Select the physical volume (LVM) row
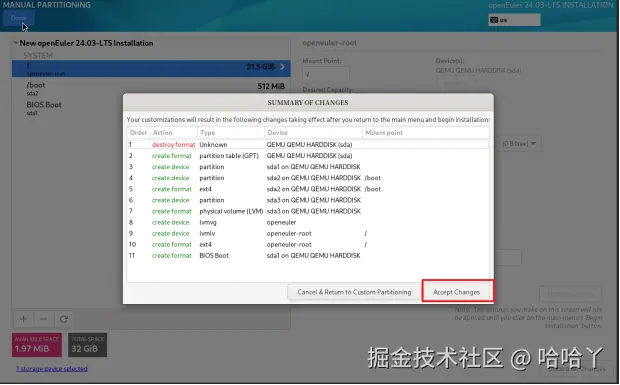620x385 pixels. [x=308, y=211]
